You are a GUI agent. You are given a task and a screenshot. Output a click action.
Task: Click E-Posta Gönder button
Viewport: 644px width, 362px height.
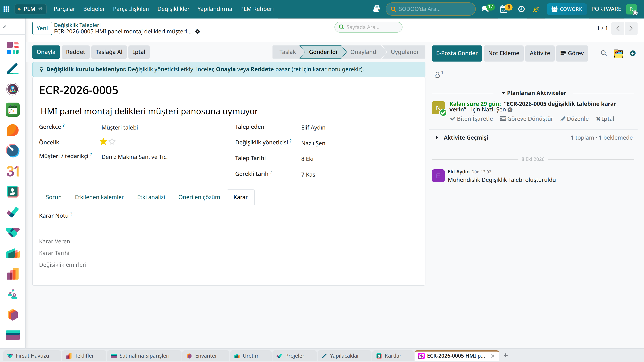(x=457, y=53)
